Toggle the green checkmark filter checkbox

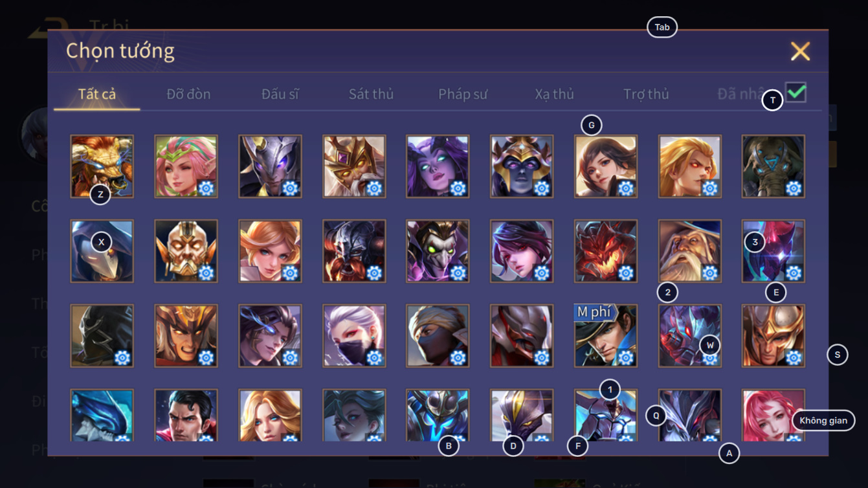tap(796, 92)
